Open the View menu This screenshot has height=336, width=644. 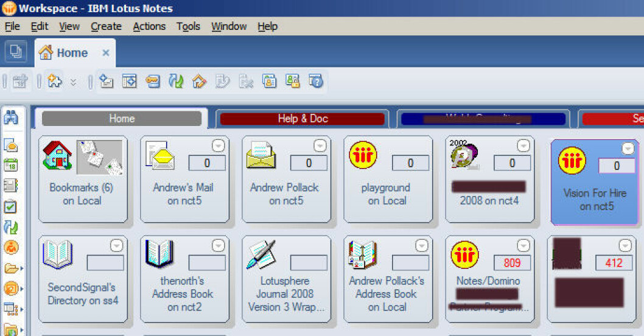69,26
